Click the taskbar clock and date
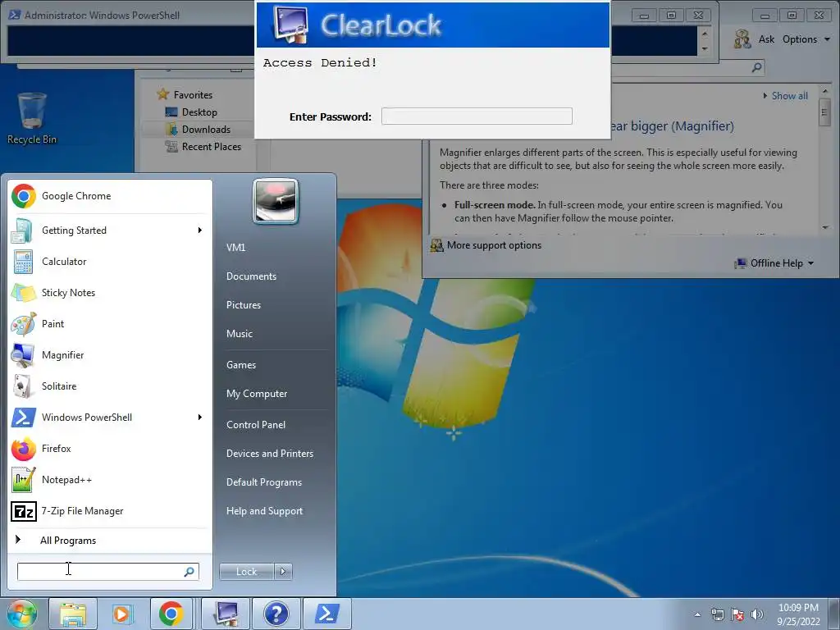The height and width of the screenshot is (630, 840). coord(798,614)
